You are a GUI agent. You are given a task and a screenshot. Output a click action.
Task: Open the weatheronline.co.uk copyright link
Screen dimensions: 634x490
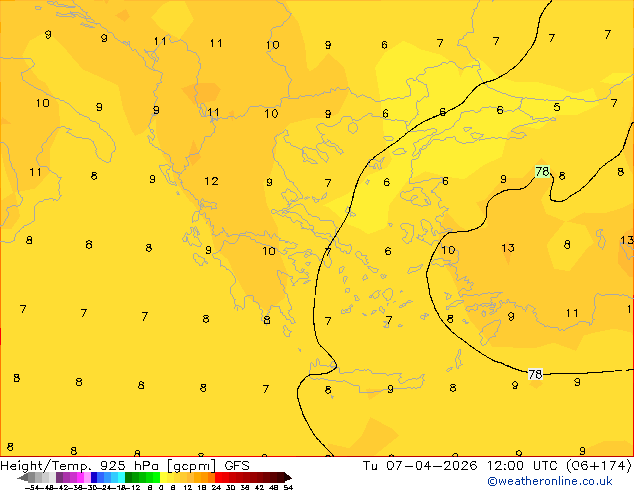click(549, 481)
